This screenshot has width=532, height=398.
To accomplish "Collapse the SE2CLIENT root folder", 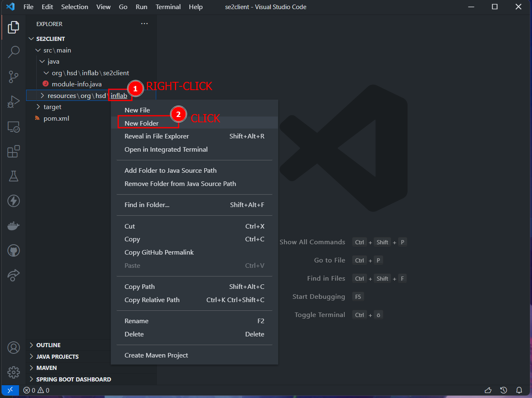I will pos(31,39).
